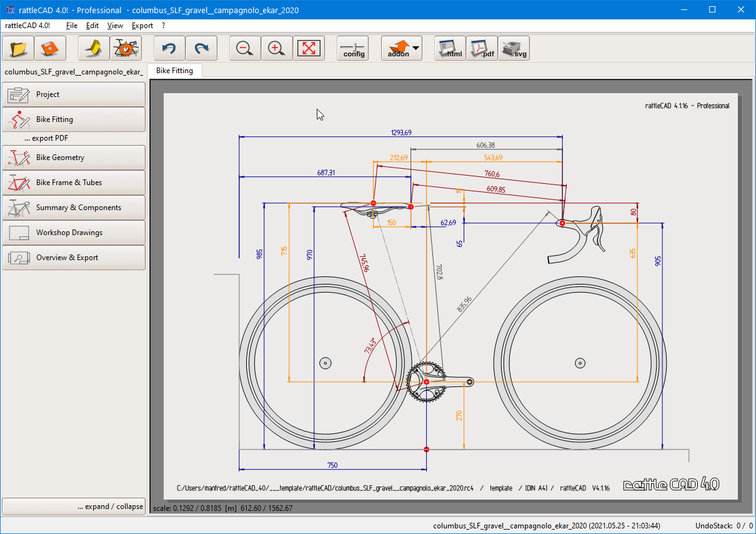Click the scale readout in status line
This screenshot has width=756, height=534.
click(222, 508)
